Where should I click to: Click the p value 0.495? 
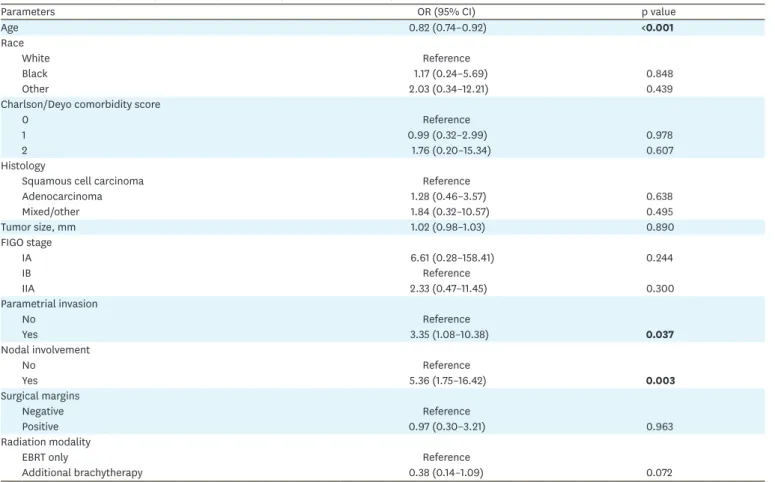click(x=660, y=212)
